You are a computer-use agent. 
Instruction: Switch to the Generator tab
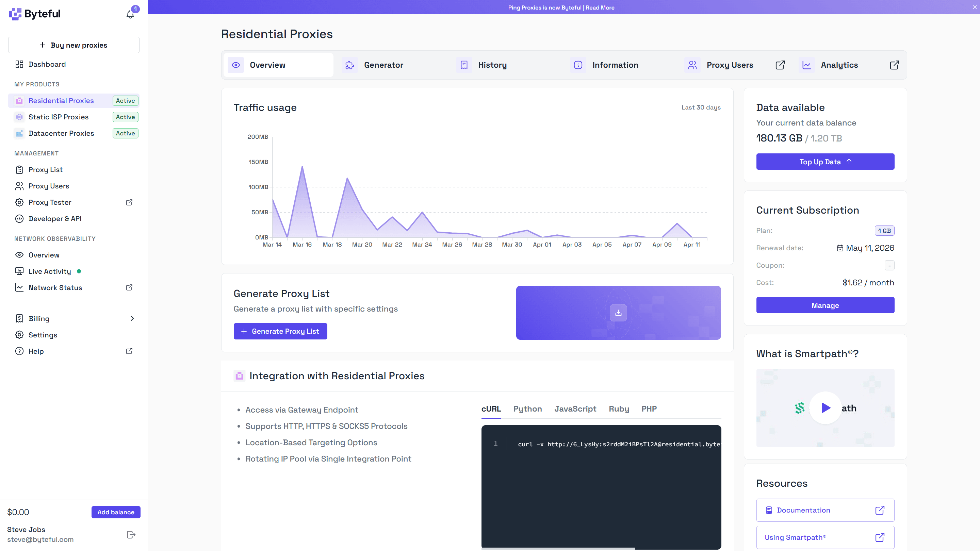(393, 65)
